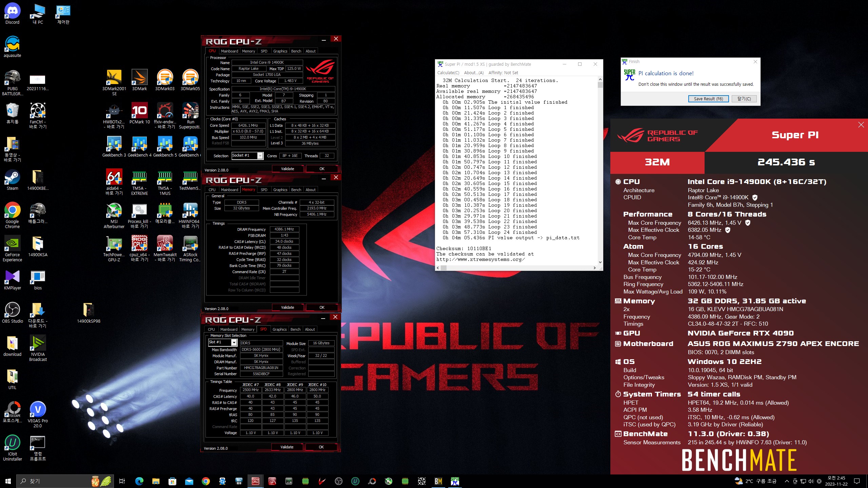Open the ASRock Timing Configurator icon

(190, 248)
